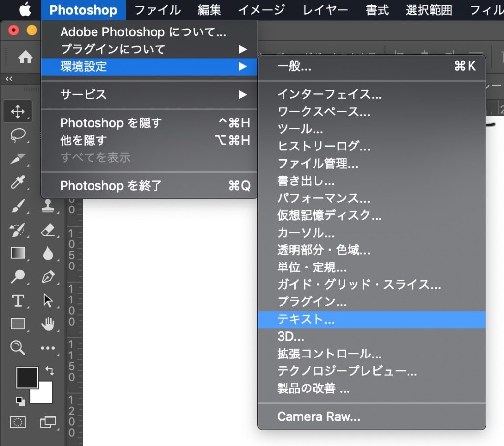This screenshot has width=504, height=446.
Task: Expand the プラグインについて submenu
Action: [150, 49]
